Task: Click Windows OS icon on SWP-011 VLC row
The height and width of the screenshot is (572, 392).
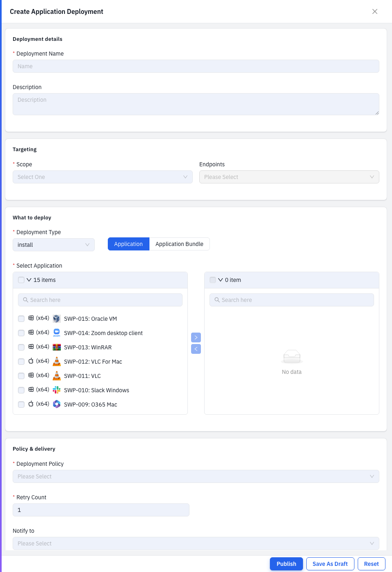Action: (x=31, y=375)
